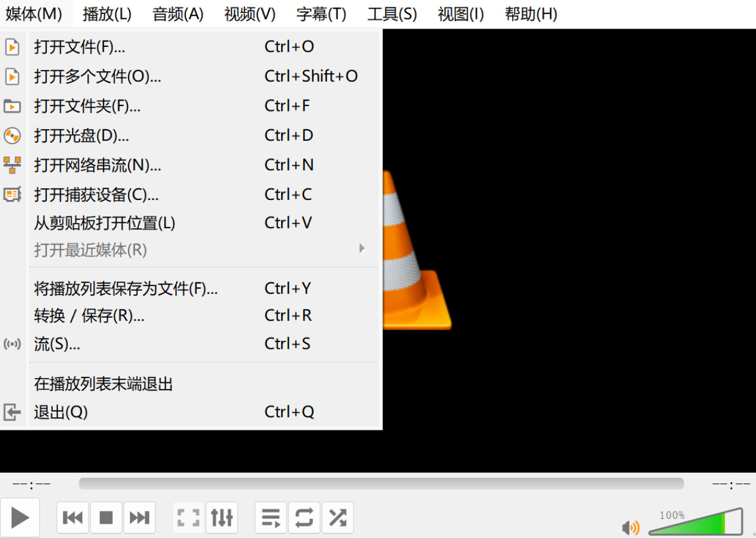Click the Ctrl+Y shortcut text
The width and height of the screenshot is (756, 539).
click(x=288, y=288)
